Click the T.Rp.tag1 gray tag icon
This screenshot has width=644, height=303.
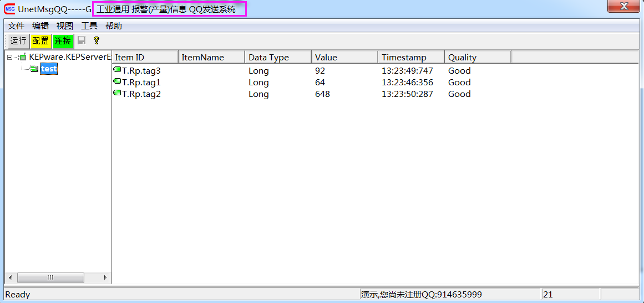117,82
